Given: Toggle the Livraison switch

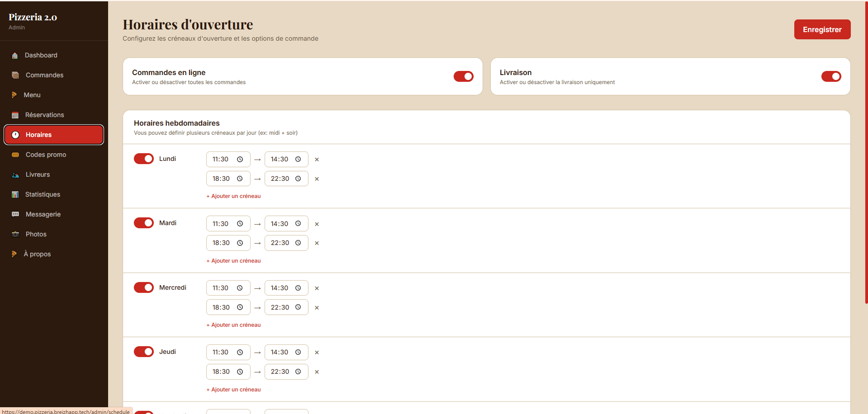Looking at the screenshot, I should (831, 76).
